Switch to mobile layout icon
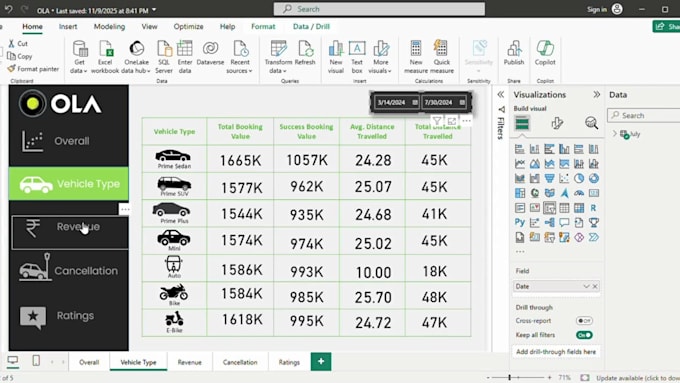Viewport: 680px width, 383px height. (36, 361)
